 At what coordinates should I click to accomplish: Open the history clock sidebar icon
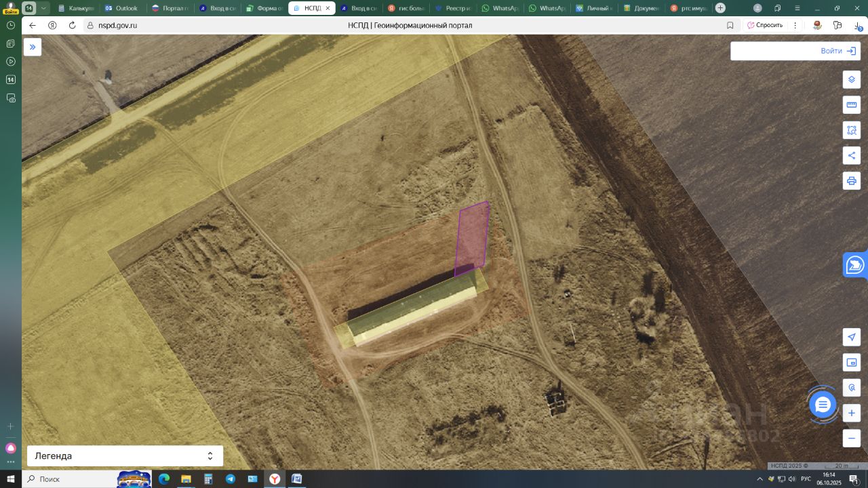click(11, 25)
